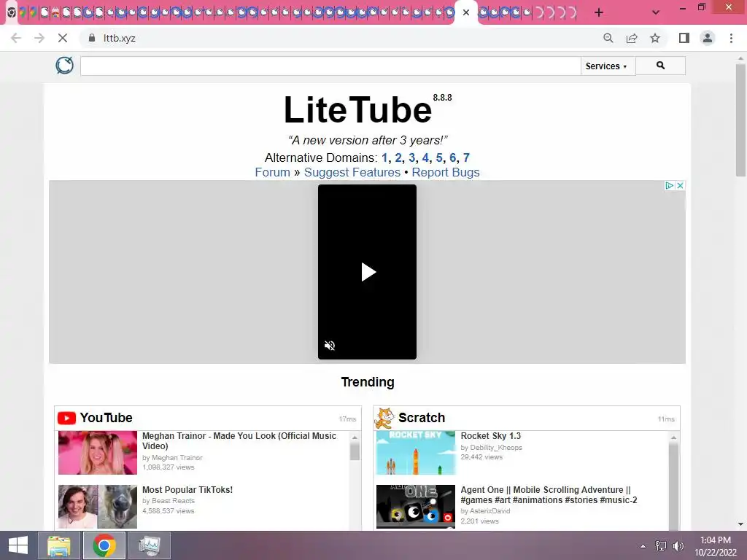Screen dimensions: 747x560
Task: Close the active browser tab
Action: (x=466, y=12)
